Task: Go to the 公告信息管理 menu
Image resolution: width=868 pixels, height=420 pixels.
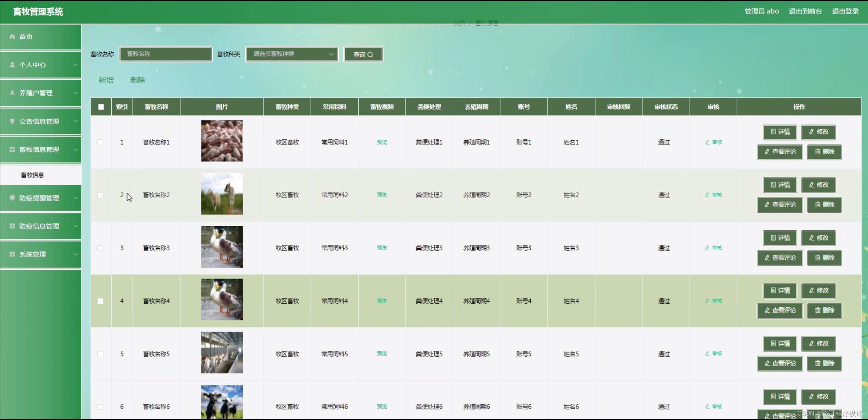Action: click(39, 121)
